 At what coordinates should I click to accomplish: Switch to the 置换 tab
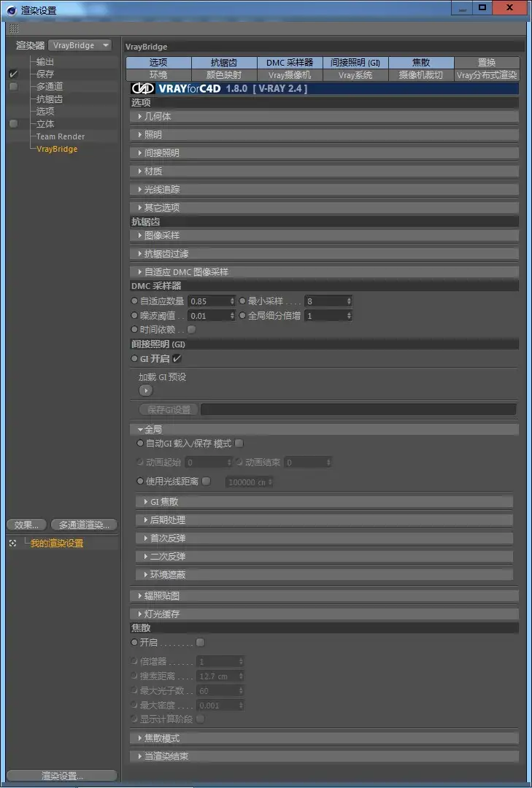[x=487, y=63]
